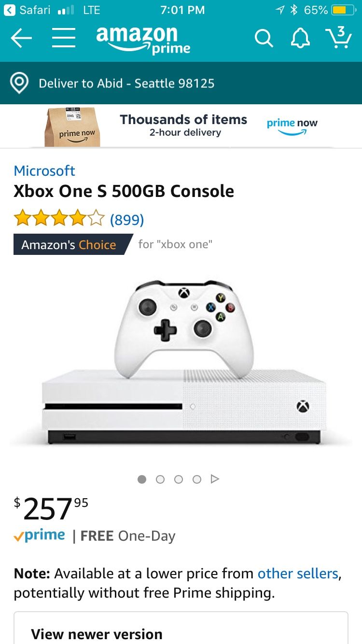Select the third image carousel dot
Screen dimensions: 362x644
tap(179, 479)
